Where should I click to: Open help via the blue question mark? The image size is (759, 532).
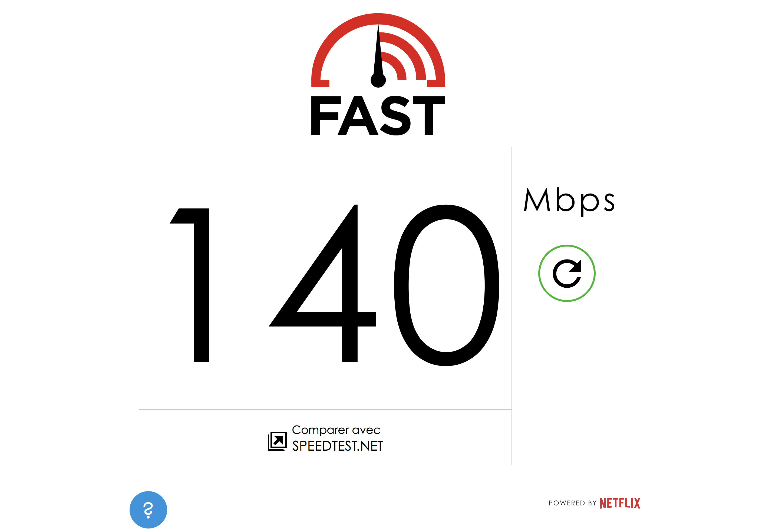[x=148, y=510]
